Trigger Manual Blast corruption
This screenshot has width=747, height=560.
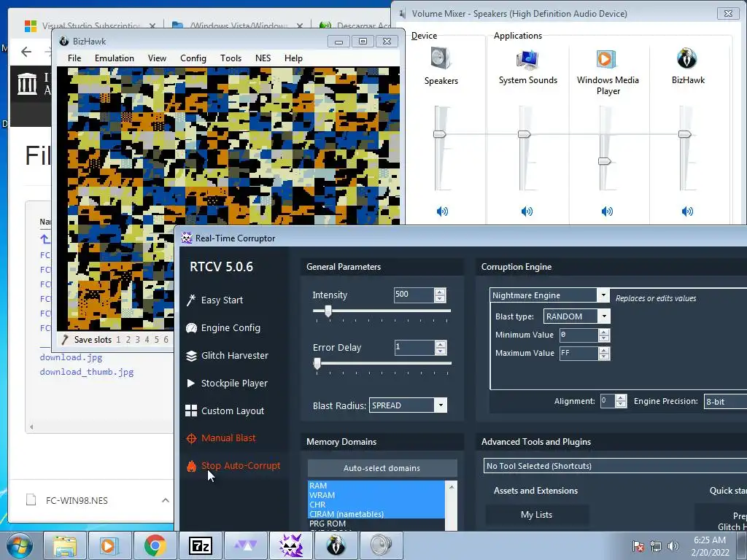[x=220, y=438]
